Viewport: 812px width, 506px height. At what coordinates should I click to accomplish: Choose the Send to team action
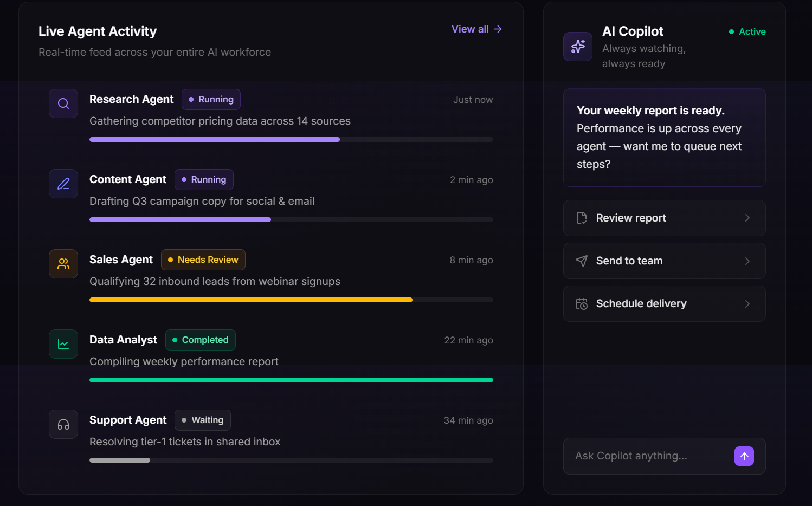(x=665, y=261)
